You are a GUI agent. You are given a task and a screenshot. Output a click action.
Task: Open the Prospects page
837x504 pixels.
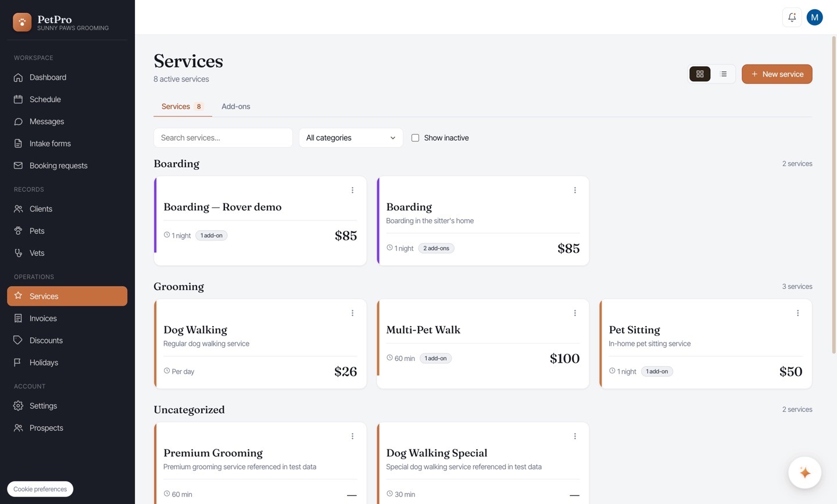tap(67, 428)
